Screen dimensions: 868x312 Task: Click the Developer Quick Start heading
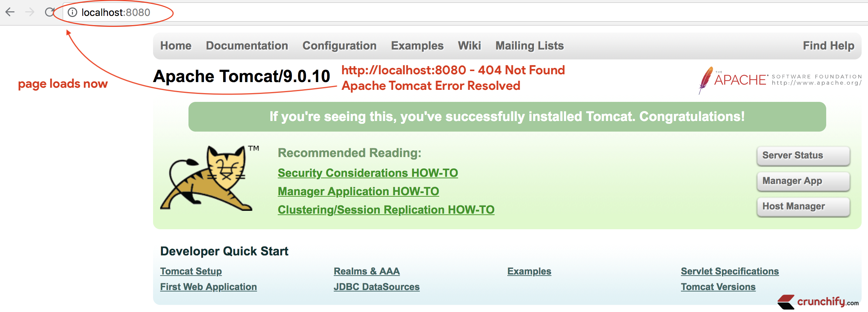coord(224,251)
